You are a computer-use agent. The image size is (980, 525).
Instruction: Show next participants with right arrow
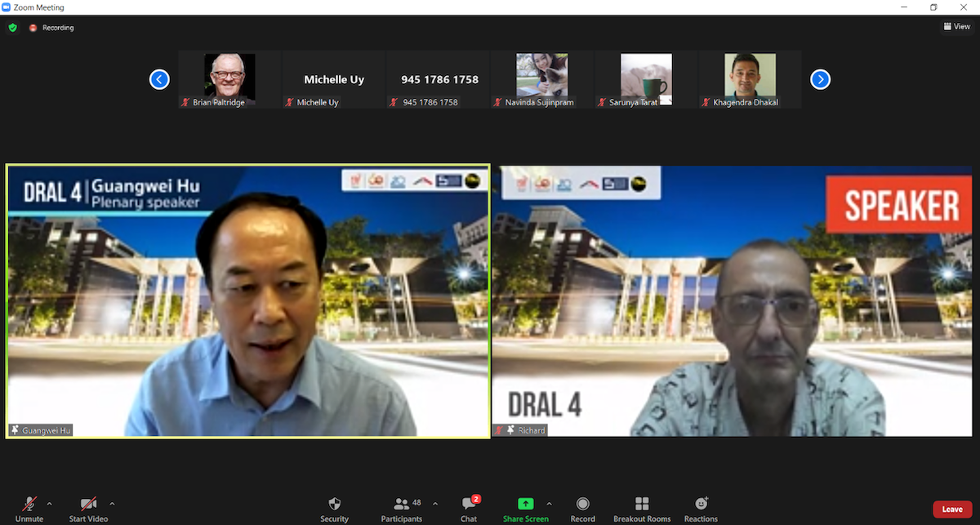pyautogui.click(x=820, y=79)
